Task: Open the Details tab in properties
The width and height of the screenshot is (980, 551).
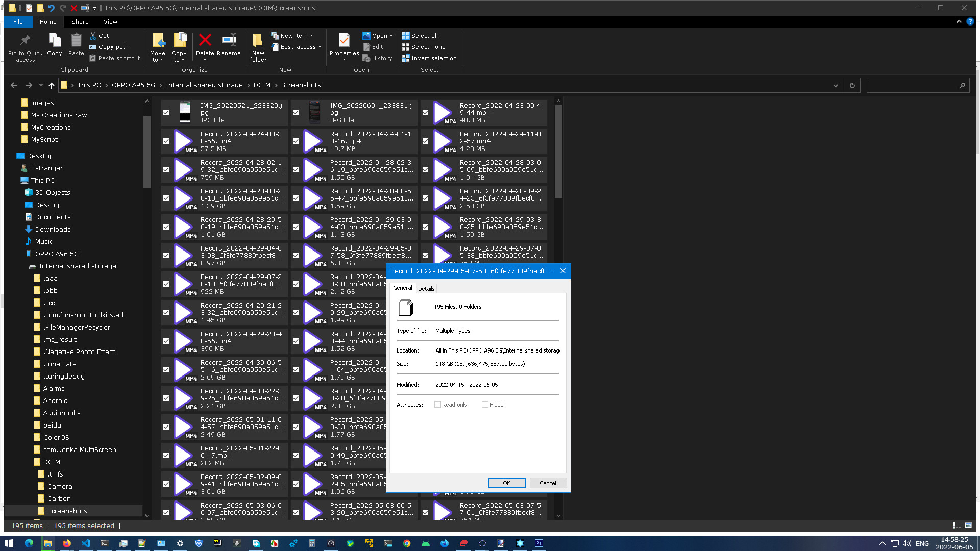Action: pyautogui.click(x=426, y=289)
